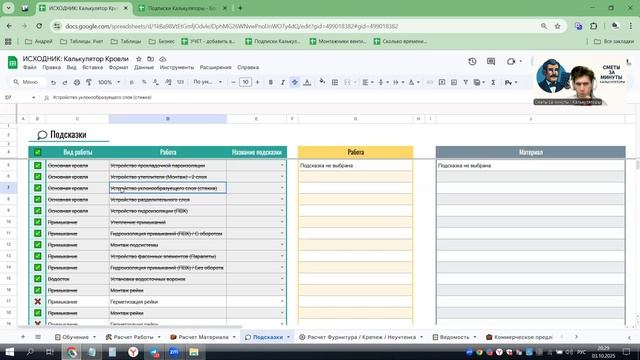Uncheck the checkbox for Устройство уклонообразующего слоя

pos(38,188)
